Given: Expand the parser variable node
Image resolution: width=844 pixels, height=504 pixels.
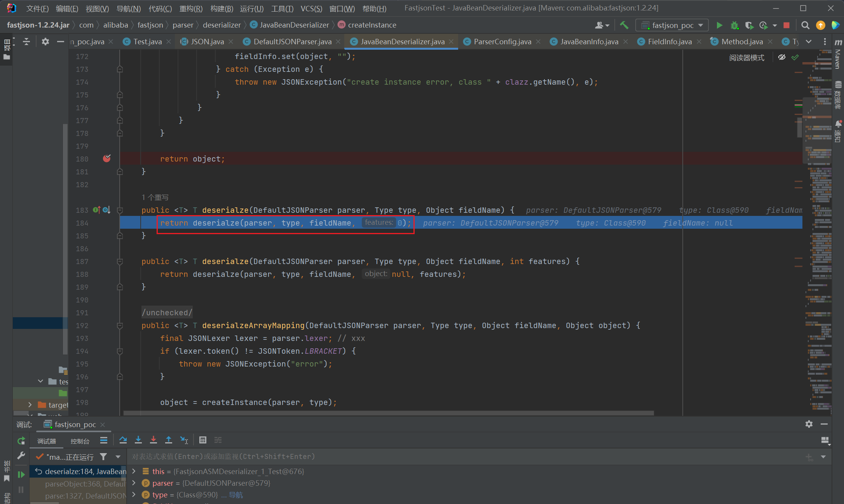Looking at the screenshot, I should 134,483.
